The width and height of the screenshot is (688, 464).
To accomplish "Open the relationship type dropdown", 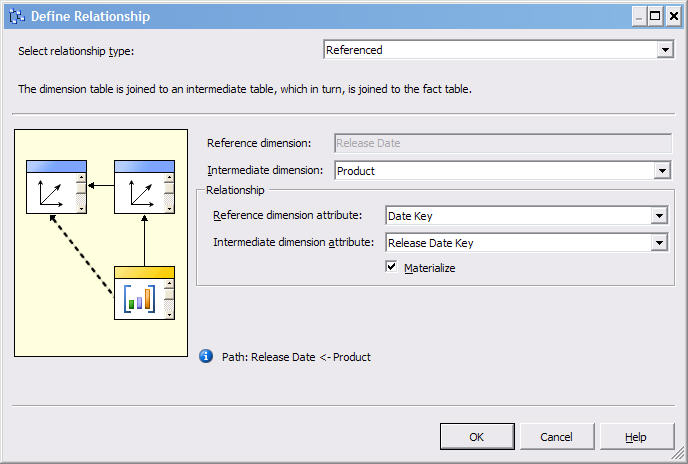I will [x=665, y=50].
